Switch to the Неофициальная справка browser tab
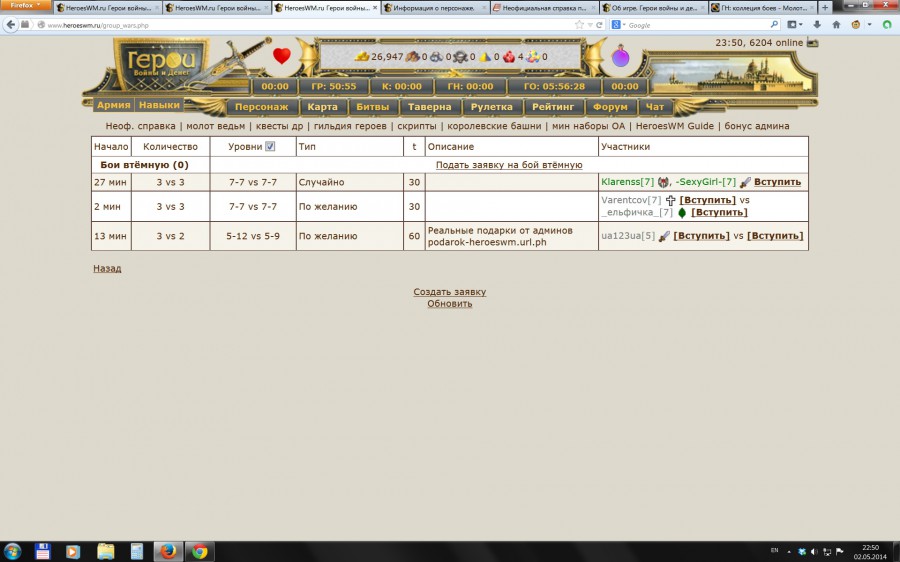This screenshot has height=562, width=900. point(544,7)
